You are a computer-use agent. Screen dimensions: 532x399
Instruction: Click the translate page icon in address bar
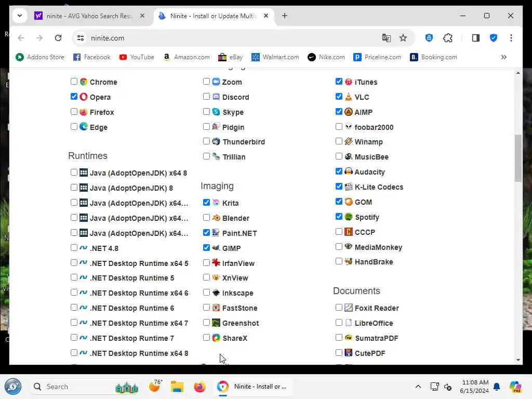(x=386, y=38)
